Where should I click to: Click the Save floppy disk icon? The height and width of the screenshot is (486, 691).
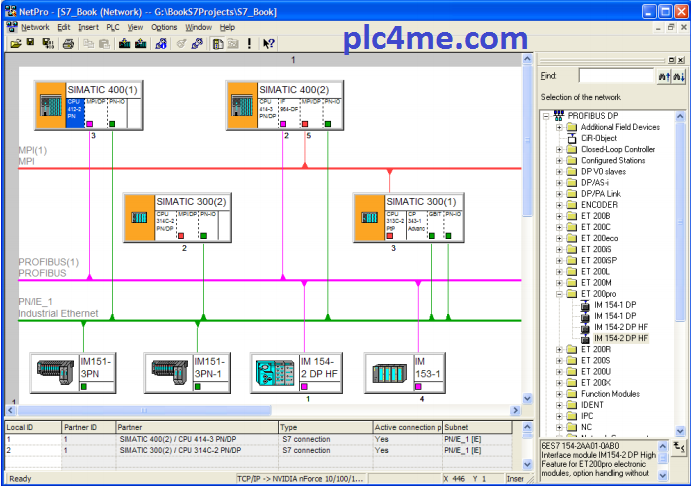coord(31,44)
